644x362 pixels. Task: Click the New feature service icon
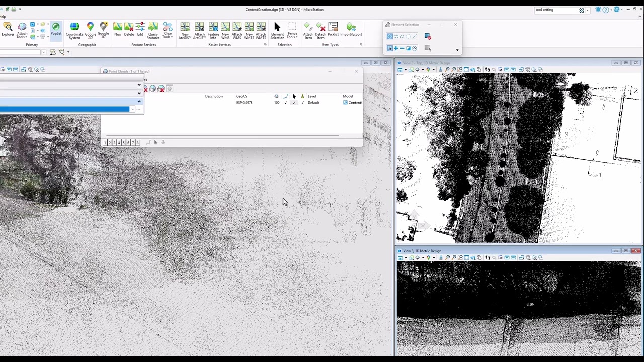pos(118,29)
